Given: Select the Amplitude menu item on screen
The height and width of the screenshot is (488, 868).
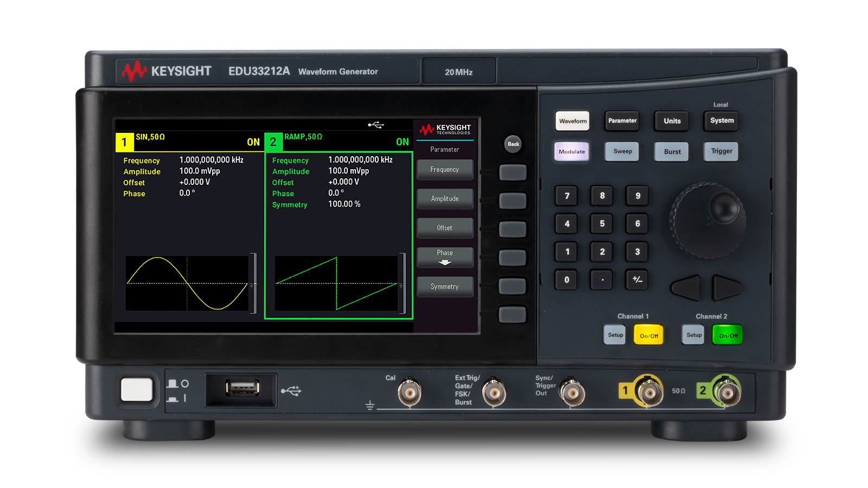Looking at the screenshot, I should pos(445,199).
